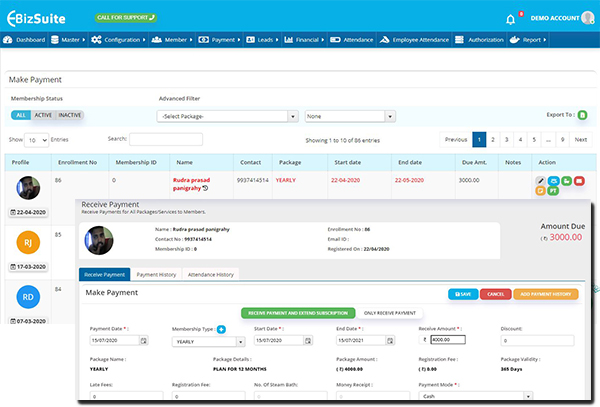Image resolution: width=600 pixels, height=407 pixels.
Task: Click Rudra prasad panigrahy name link
Action: pyautogui.click(x=191, y=184)
